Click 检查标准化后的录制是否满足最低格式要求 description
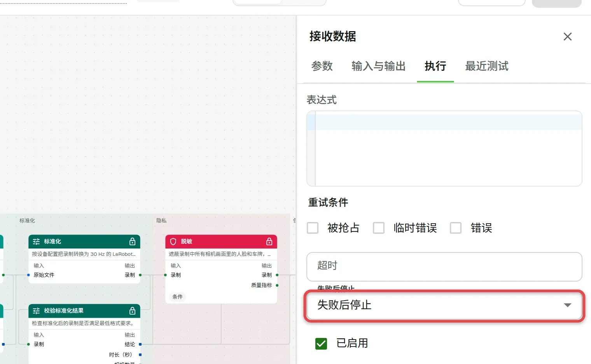 (x=83, y=323)
